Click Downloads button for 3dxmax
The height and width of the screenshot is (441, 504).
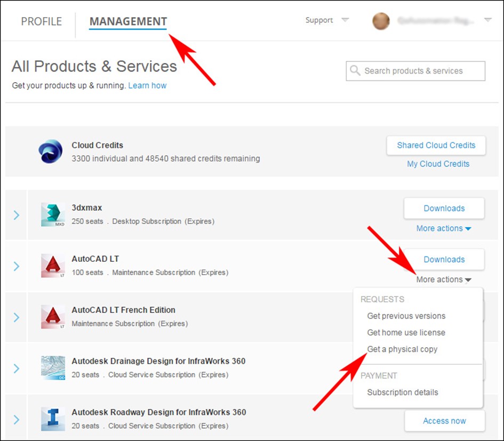pos(444,209)
